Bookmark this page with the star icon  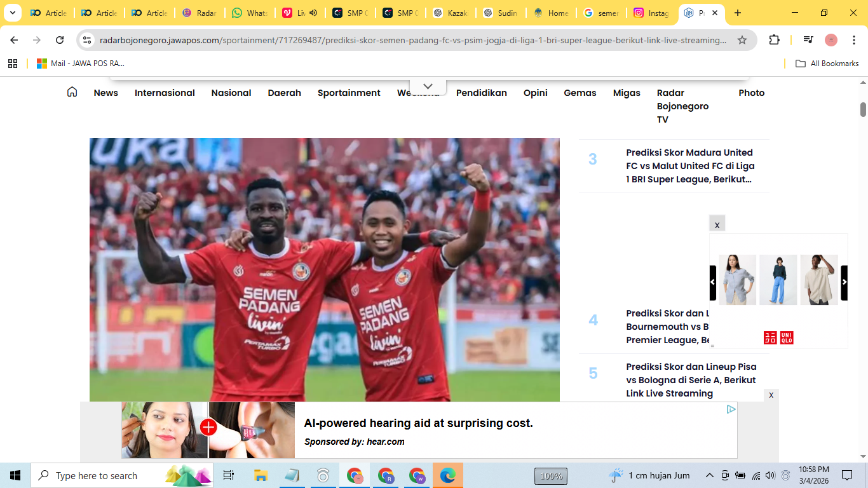742,40
